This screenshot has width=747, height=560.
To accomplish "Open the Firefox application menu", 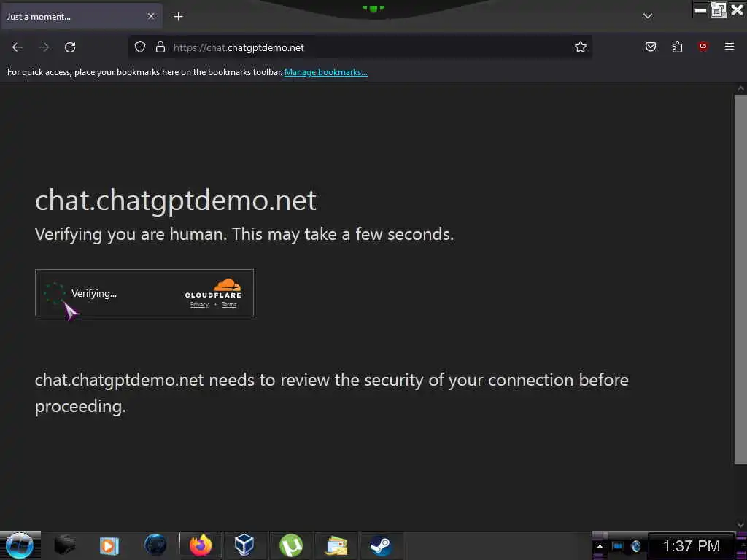I will pyautogui.click(x=729, y=47).
